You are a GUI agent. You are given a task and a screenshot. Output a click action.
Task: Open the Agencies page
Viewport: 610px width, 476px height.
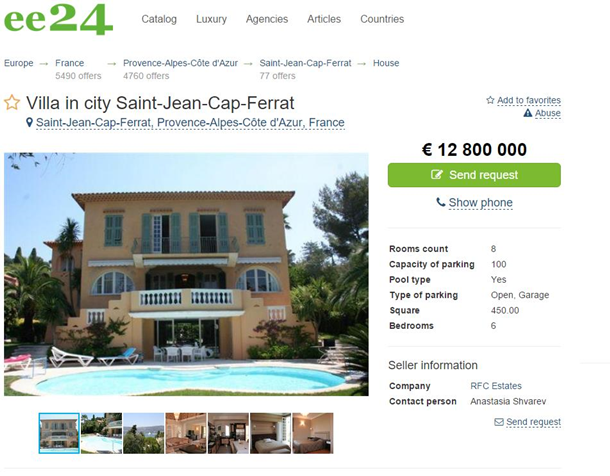267,19
